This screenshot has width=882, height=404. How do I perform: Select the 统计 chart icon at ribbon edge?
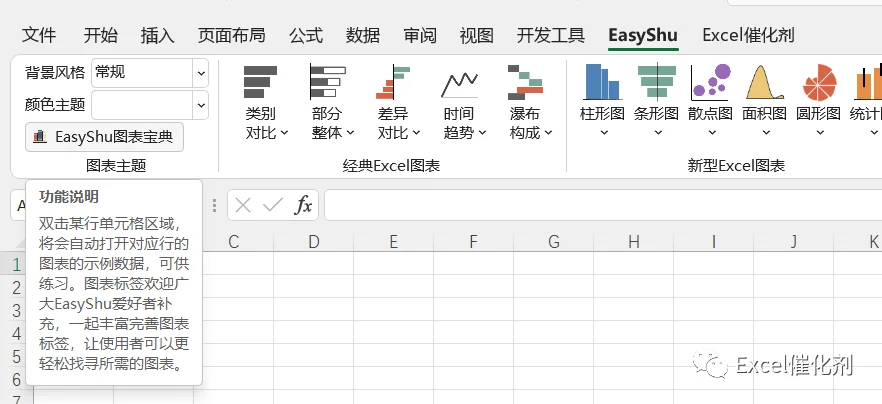868,82
